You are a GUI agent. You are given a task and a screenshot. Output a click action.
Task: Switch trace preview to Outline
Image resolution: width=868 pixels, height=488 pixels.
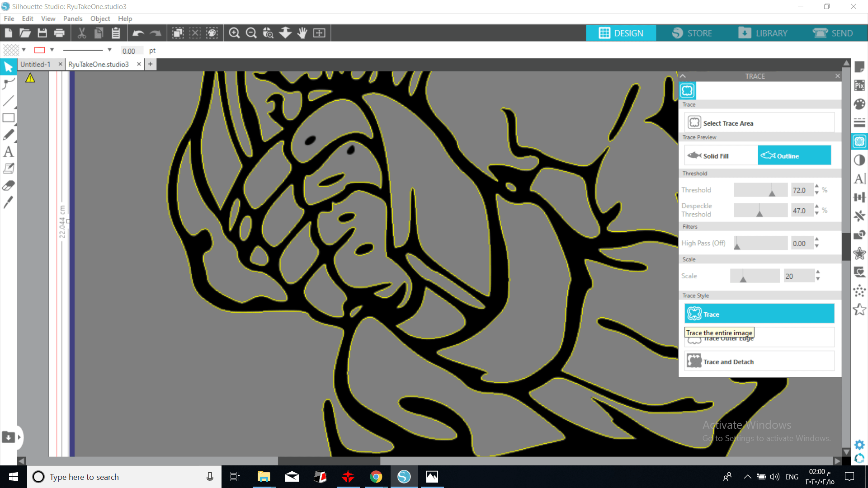794,155
